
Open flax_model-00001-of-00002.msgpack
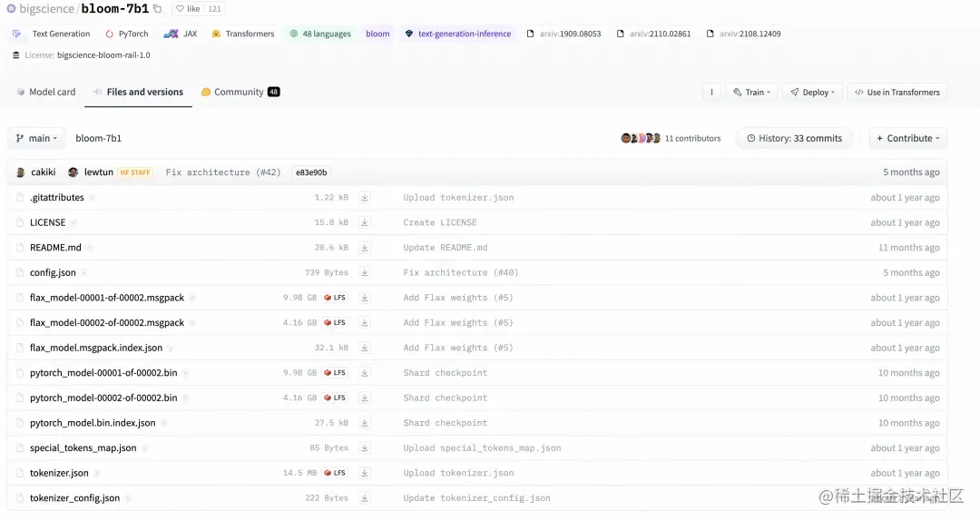click(x=107, y=298)
